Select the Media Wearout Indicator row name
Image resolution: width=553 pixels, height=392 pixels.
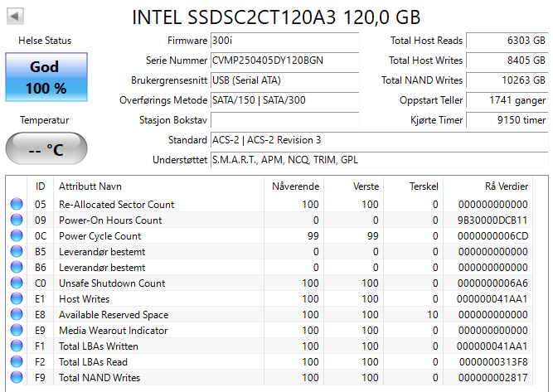pyautogui.click(x=114, y=331)
